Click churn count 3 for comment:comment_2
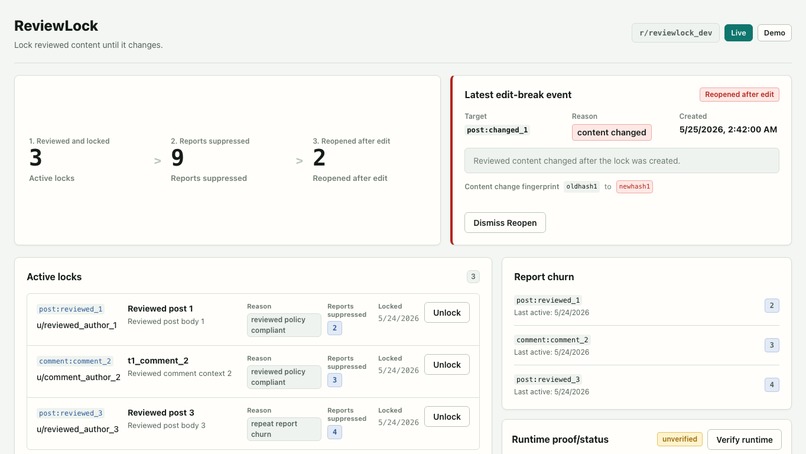This screenshot has width=806, height=454. (x=772, y=345)
